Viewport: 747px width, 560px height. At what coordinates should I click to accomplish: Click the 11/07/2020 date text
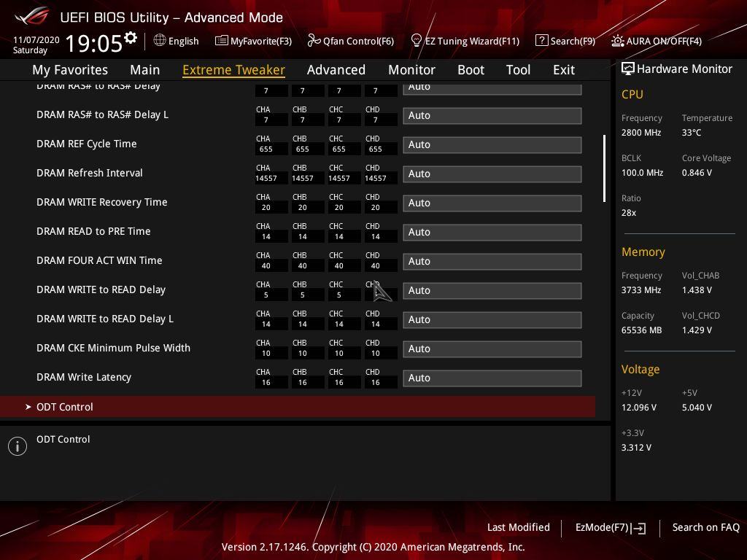36,40
